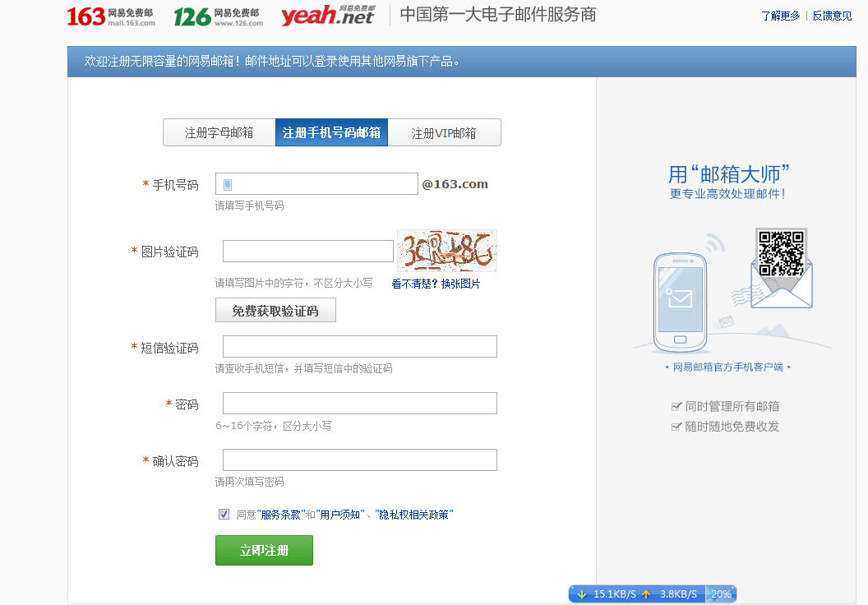Click the phone illustration
Image resolution: width=868 pixels, height=605 pixels.
tap(681, 302)
